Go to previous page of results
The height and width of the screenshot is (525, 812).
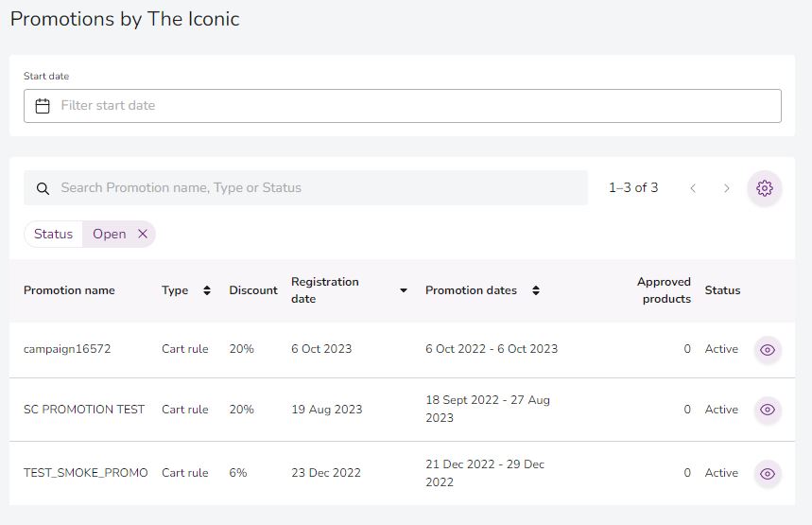pyautogui.click(x=693, y=188)
